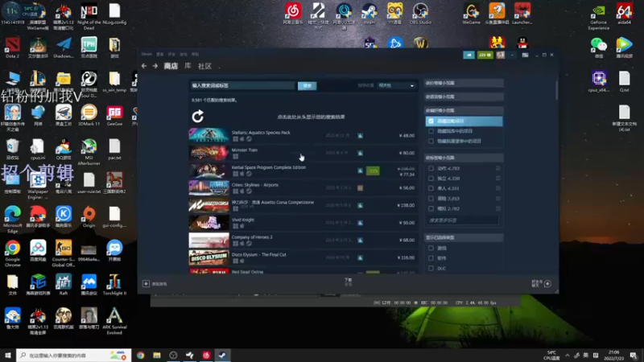Switch to the 库 library tab
Image resolution: width=644 pixels, height=362 pixels.
pos(188,66)
